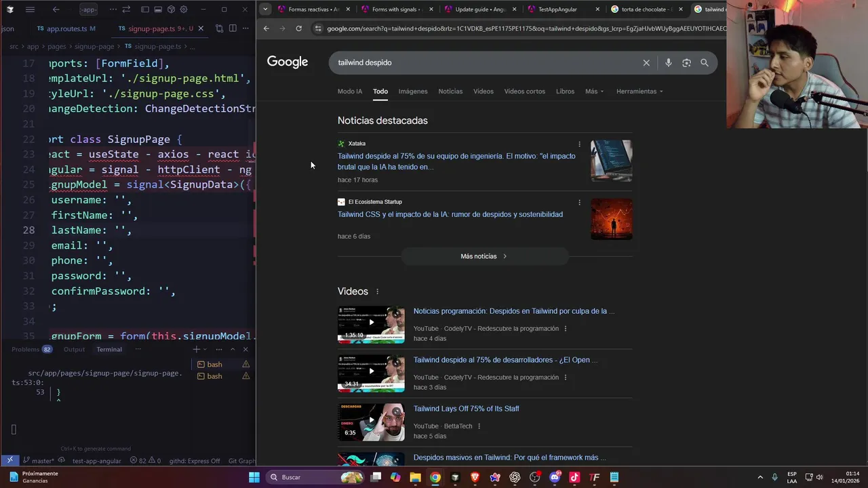
Task: Close the signup-page.ts tab
Action: (201, 28)
